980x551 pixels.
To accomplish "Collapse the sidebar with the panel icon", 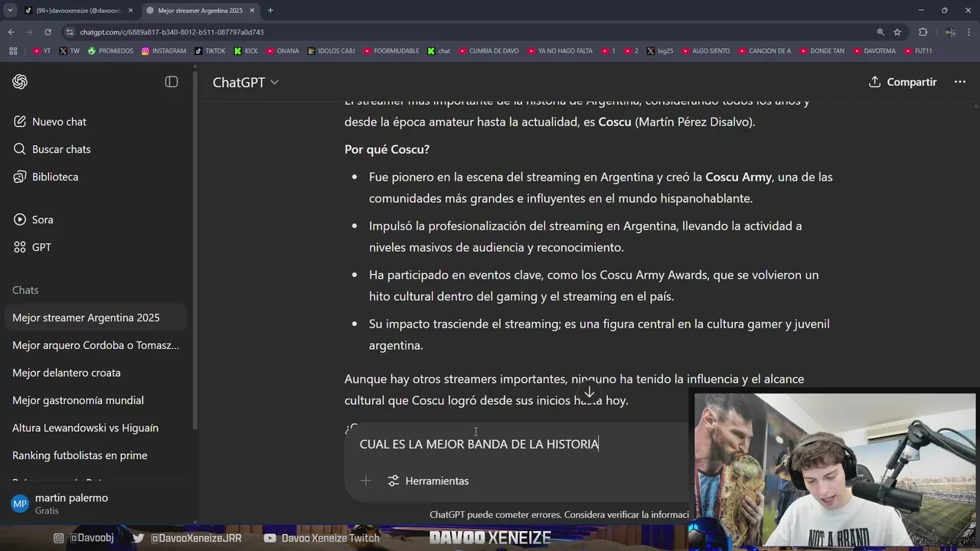I will (x=171, y=82).
